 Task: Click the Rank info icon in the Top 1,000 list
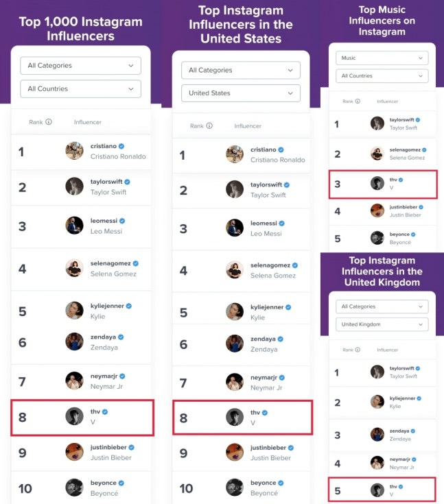coord(49,122)
